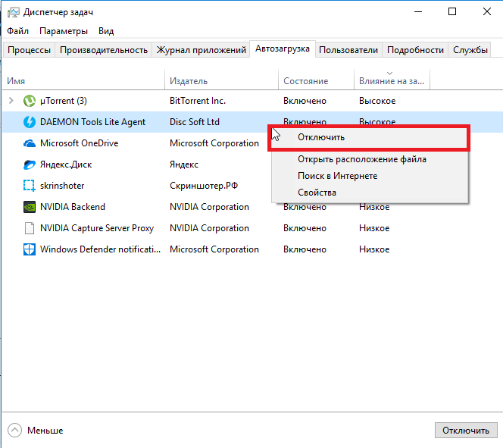Select the NVIDIA Capture Server Proxy row name

[97, 228]
